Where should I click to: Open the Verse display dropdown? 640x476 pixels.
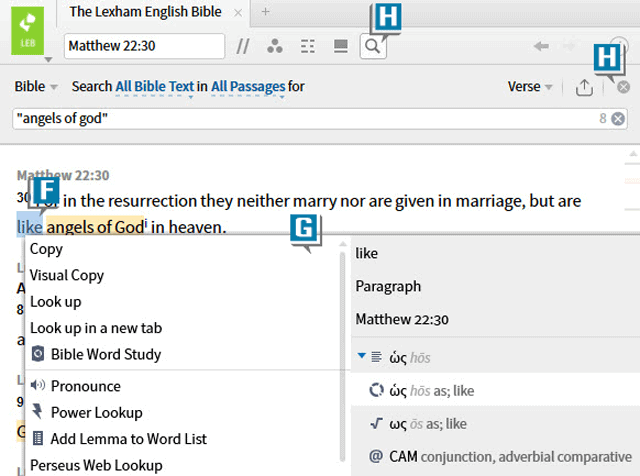pos(530,87)
